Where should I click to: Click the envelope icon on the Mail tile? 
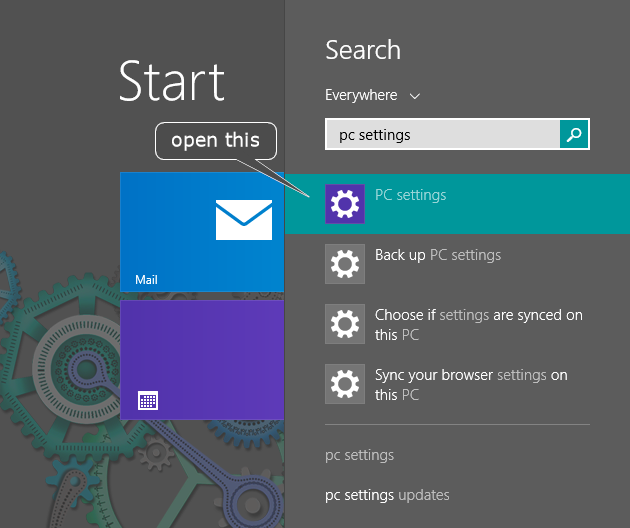[243, 220]
